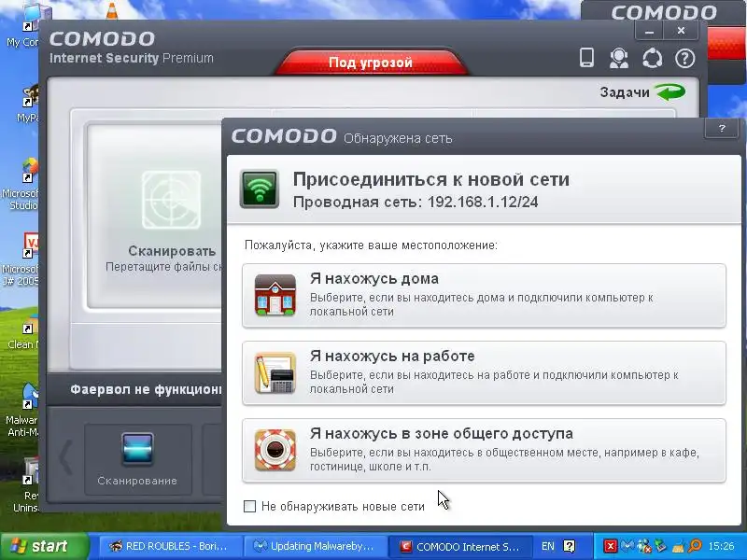The width and height of the screenshot is (747, 560).
Task: Switch to COMODO Internet Security taskbar item
Action: [460, 546]
